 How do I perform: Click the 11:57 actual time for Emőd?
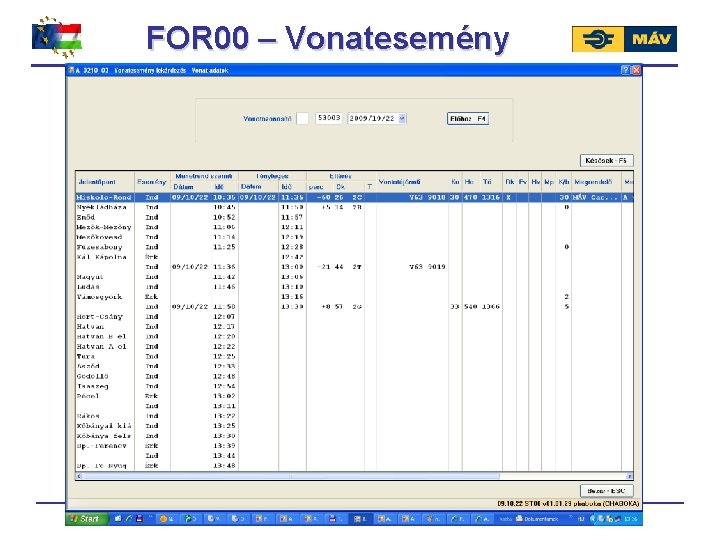(x=292, y=217)
